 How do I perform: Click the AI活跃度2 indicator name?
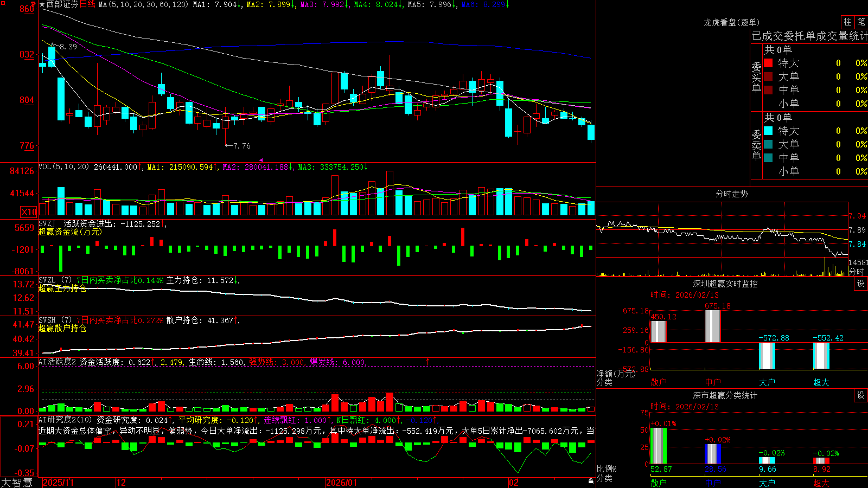(58, 362)
